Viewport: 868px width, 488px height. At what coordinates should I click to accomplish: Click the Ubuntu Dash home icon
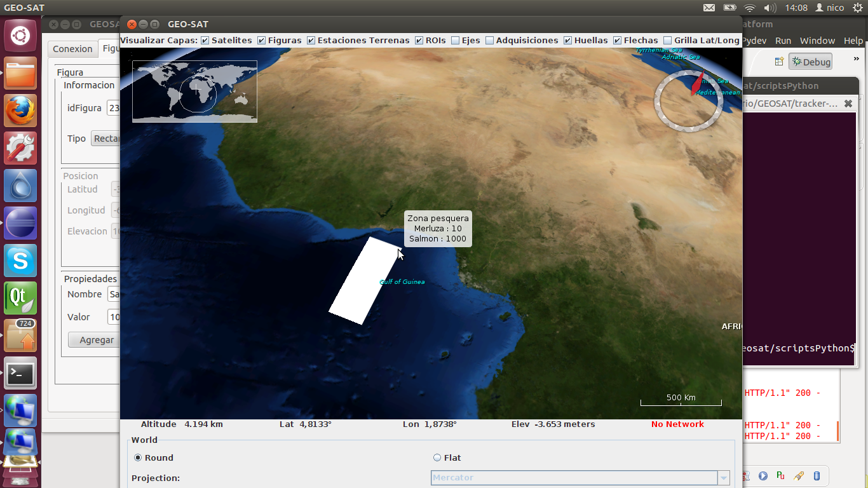20,36
